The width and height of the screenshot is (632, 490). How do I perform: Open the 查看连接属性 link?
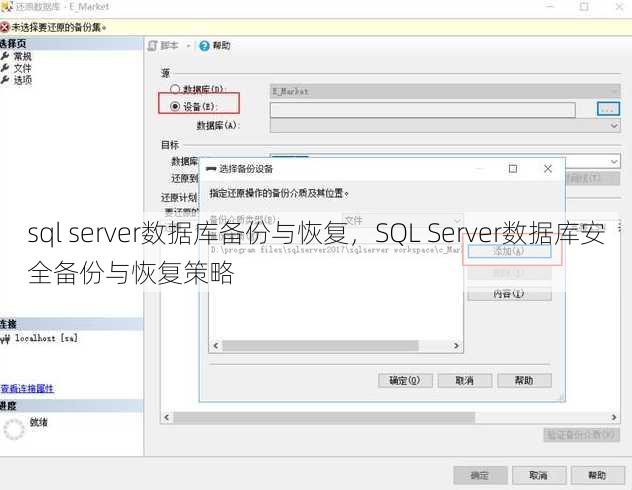(27, 388)
